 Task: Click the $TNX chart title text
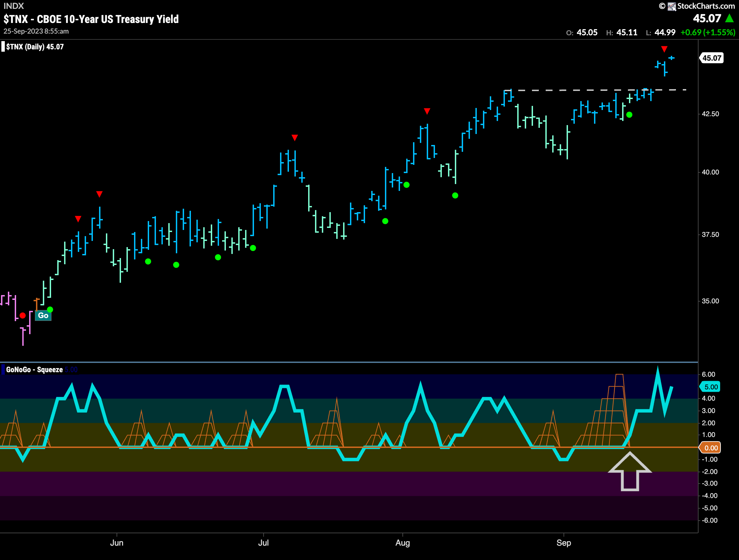(91, 19)
